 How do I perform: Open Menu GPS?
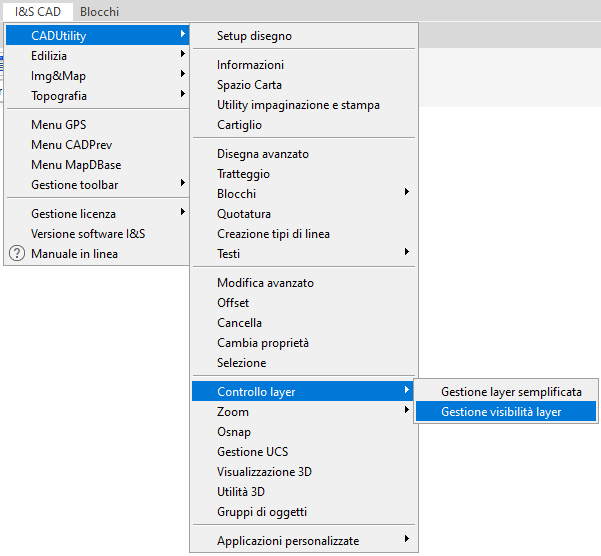coord(97,125)
